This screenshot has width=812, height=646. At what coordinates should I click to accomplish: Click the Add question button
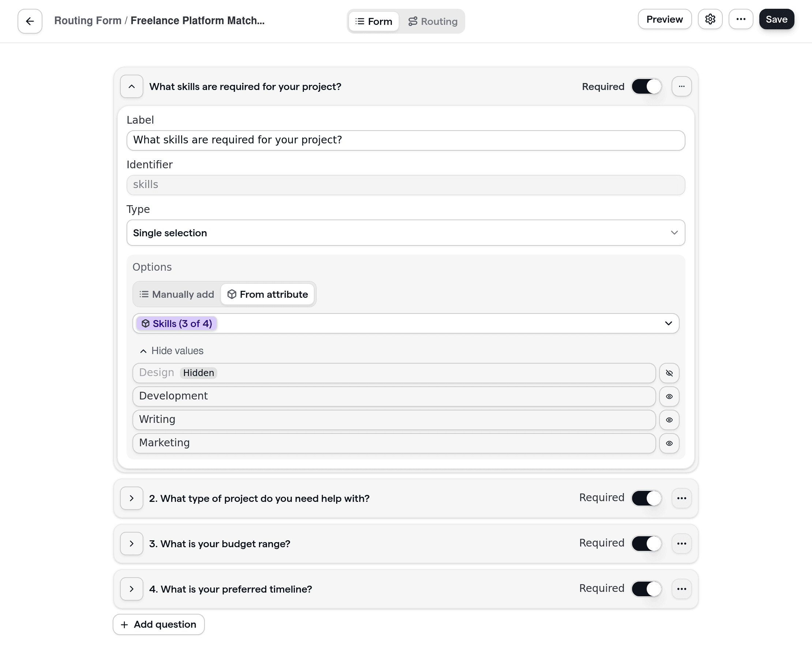pyautogui.click(x=158, y=624)
